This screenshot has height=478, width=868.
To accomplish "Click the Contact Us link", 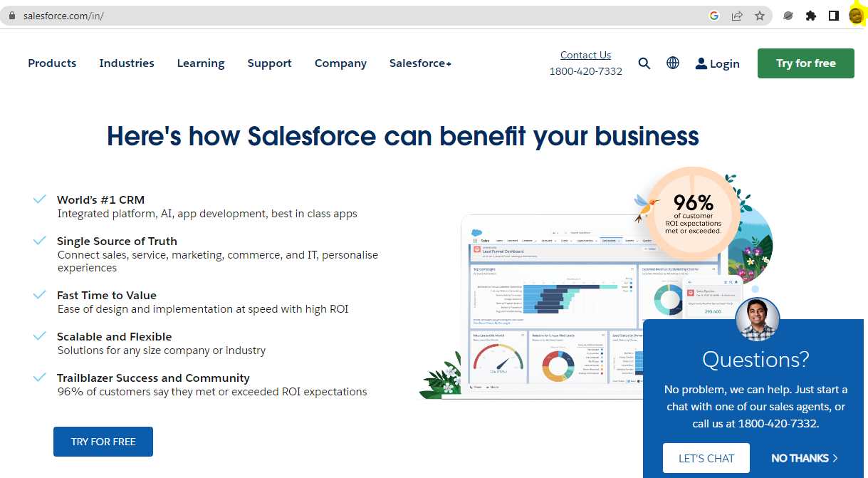I will point(585,55).
